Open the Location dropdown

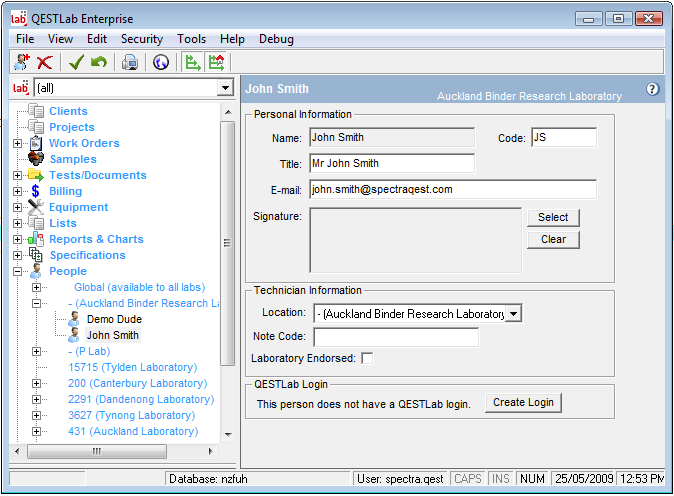[x=514, y=314]
